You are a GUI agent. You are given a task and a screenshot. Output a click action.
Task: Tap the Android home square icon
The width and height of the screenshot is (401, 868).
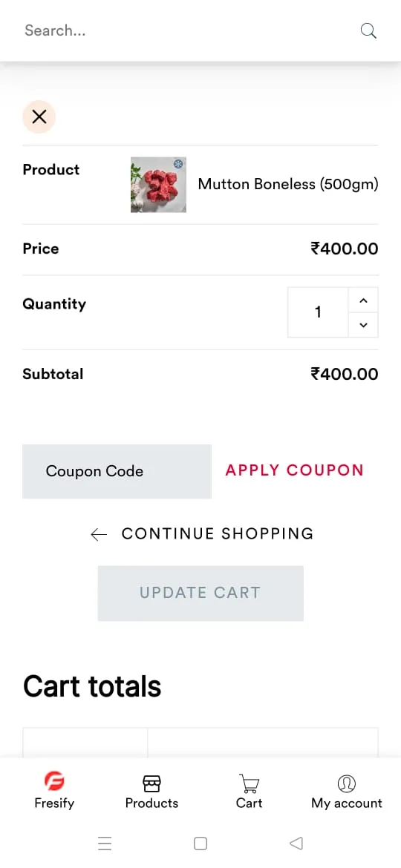coord(200,844)
